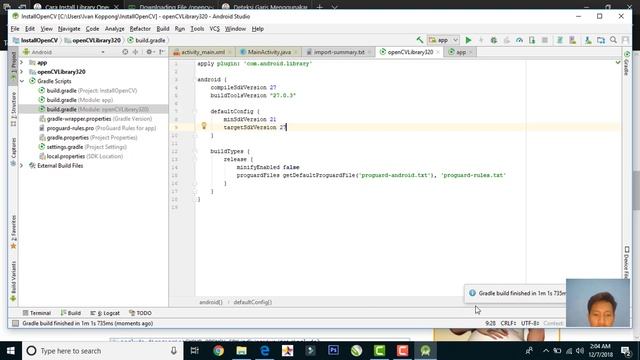640x360 pixels.
Task: Select build.gradle (Module: app) file
Action: pos(76,100)
